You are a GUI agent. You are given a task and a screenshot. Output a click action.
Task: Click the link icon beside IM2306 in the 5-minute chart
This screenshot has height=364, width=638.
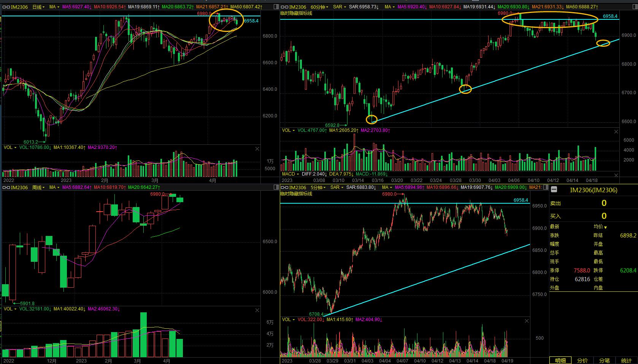[285, 187]
